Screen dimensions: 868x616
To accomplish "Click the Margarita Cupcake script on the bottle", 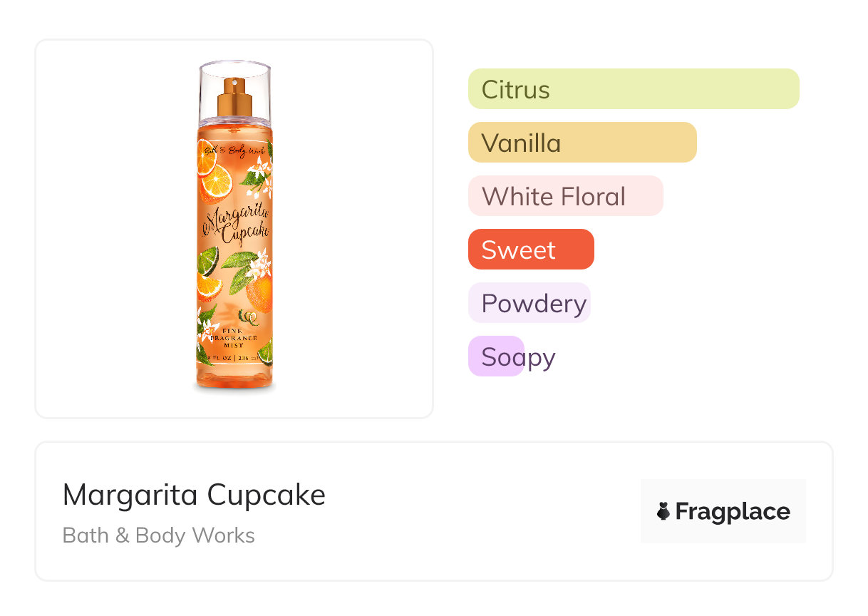I will (235, 224).
